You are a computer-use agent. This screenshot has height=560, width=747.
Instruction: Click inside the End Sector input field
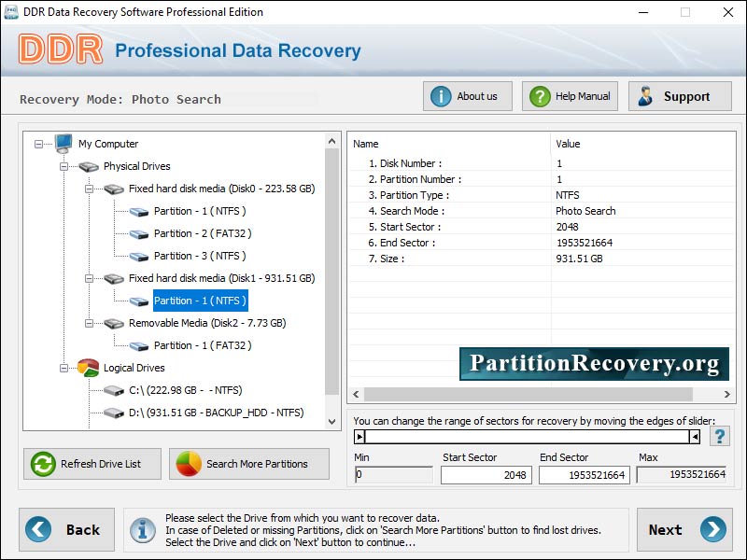(x=584, y=475)
